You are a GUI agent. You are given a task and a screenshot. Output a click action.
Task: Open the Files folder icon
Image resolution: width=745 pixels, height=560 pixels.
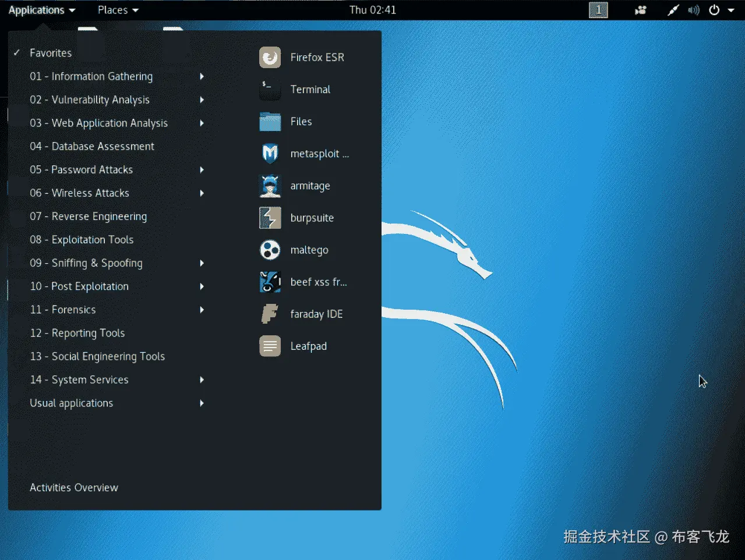click(270, 122)
